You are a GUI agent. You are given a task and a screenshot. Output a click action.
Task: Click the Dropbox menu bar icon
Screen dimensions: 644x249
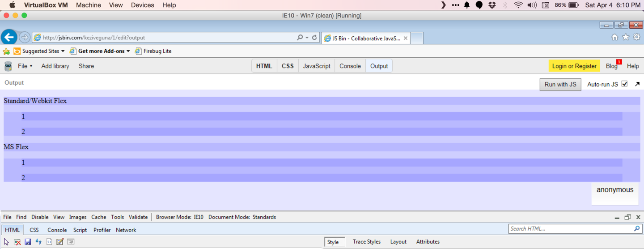tap(492, 5)
